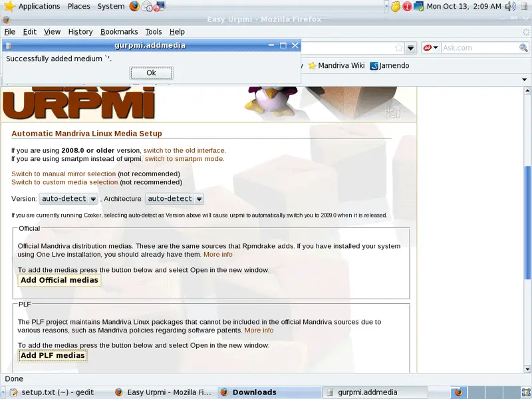
Task: Switch to the Downloads taskbar window
Action: point(269,392)
